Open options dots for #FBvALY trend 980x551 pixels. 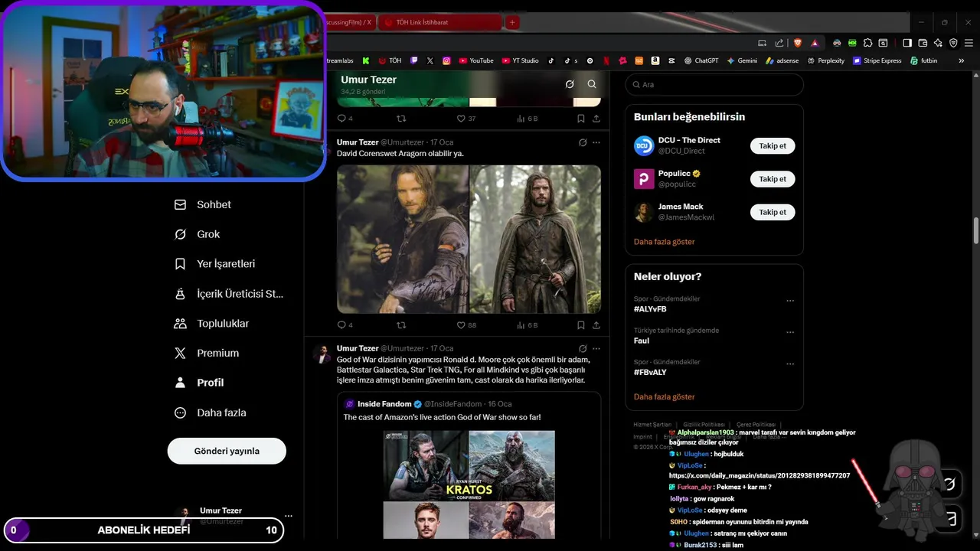[x=790, y=364]
